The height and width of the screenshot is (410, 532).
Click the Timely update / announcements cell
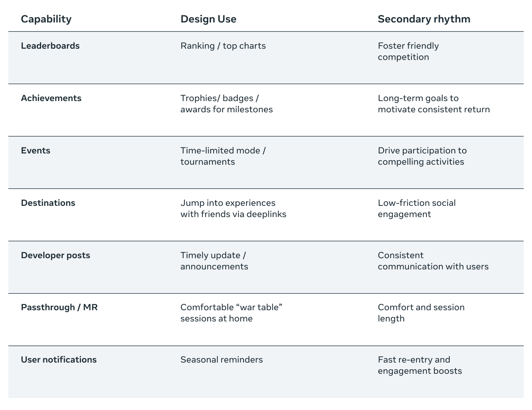[x=214, y=261]
